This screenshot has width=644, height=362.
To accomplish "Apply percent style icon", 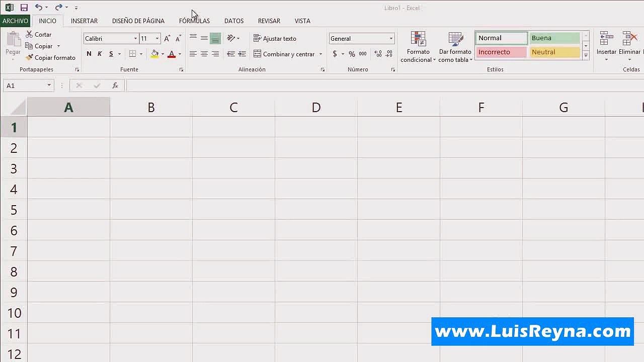I will pyautogui.click(x=352, y=54).
